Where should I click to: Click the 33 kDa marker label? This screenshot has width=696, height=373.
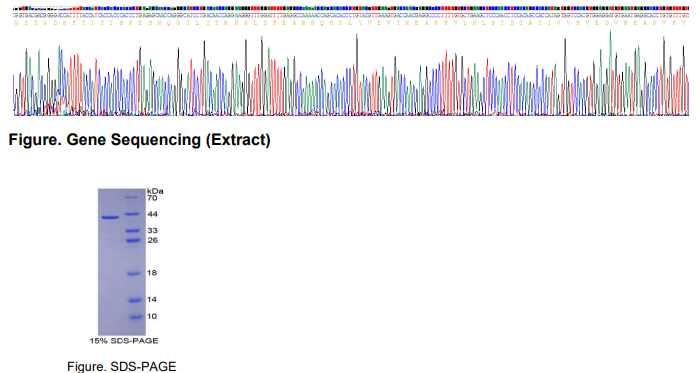click(152, 230)
